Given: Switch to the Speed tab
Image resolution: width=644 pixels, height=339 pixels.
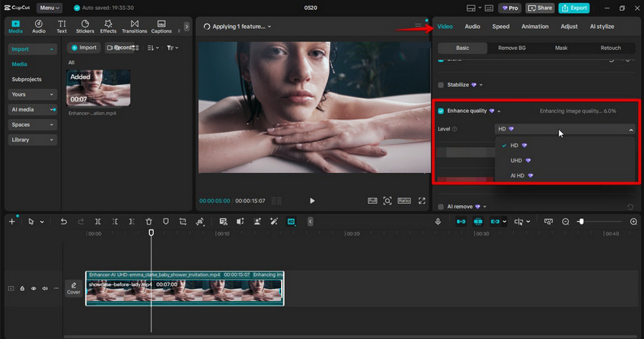Looking at the screenshot, I should coord(501,27).
